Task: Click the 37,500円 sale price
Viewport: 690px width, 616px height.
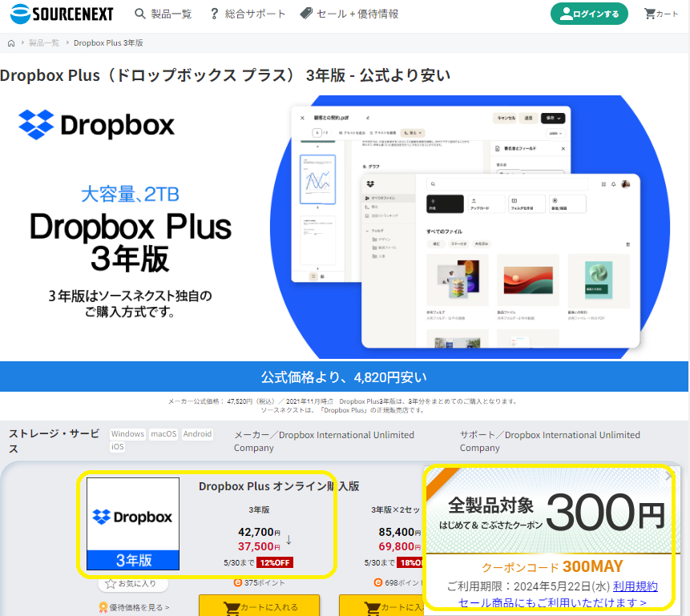Action: tap(259, 546)
